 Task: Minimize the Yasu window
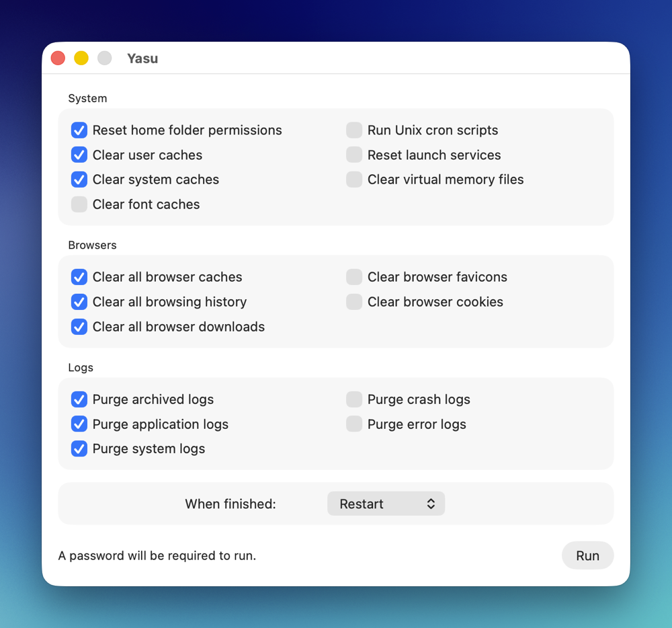point(81,58)
